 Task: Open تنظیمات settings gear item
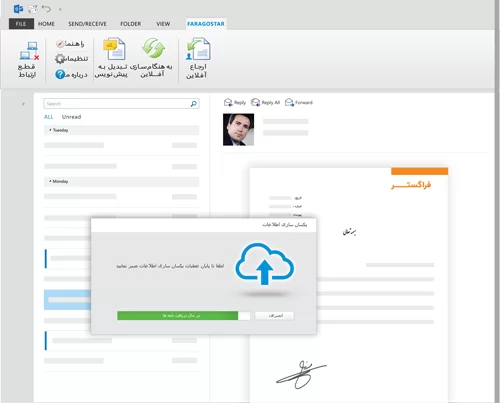pos(71,59)
